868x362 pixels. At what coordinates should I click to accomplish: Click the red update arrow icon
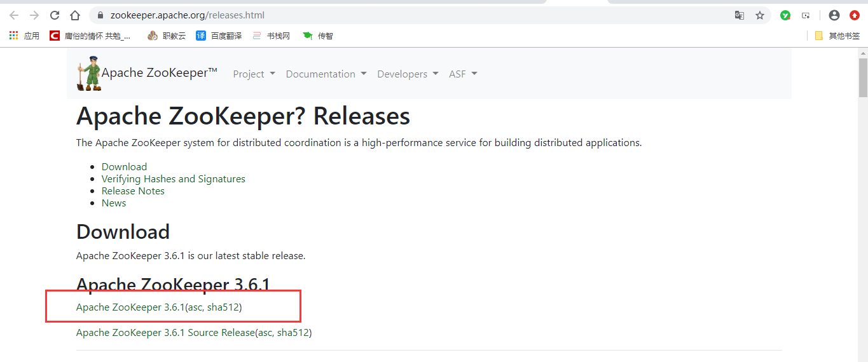click(855, 15)
